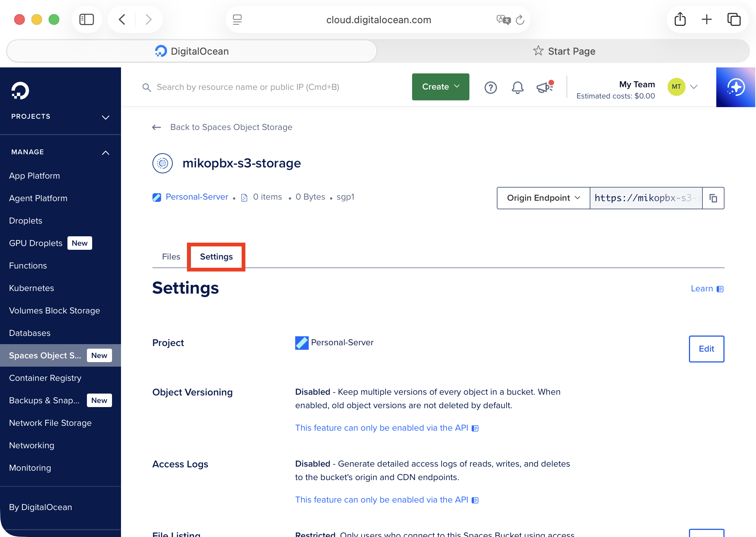Open the My Team account menu chevron

(x=694, y=87)
